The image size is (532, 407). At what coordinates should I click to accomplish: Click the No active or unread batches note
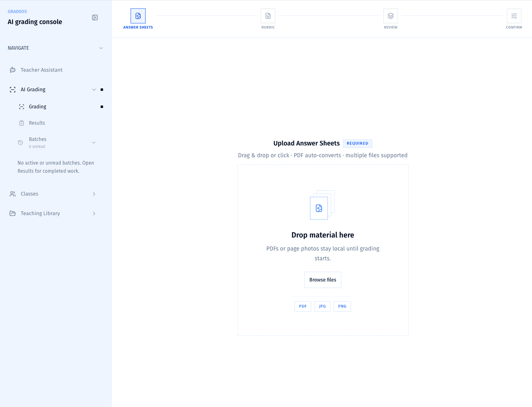pyautogui.click(x=56, y=167)
